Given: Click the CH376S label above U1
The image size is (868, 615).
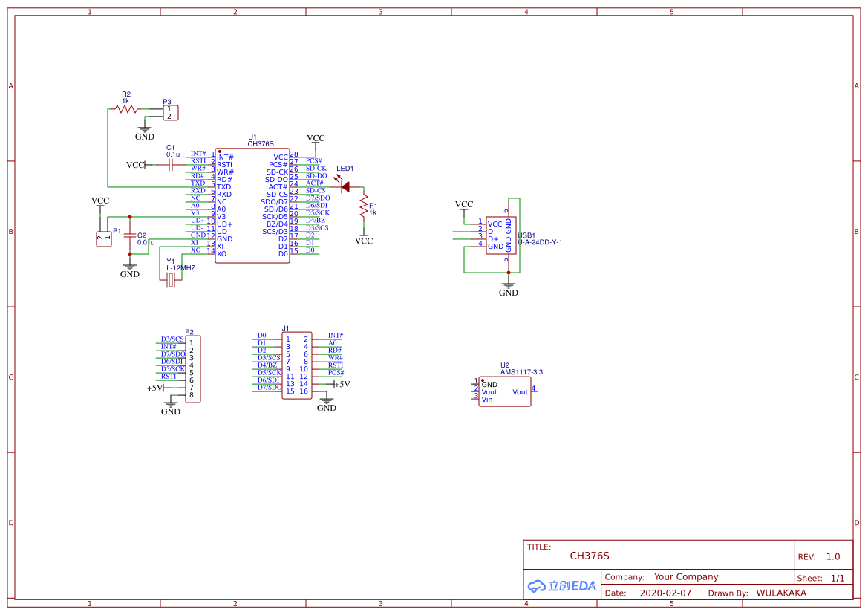Looking at the screenshot, I should [260, 144].
